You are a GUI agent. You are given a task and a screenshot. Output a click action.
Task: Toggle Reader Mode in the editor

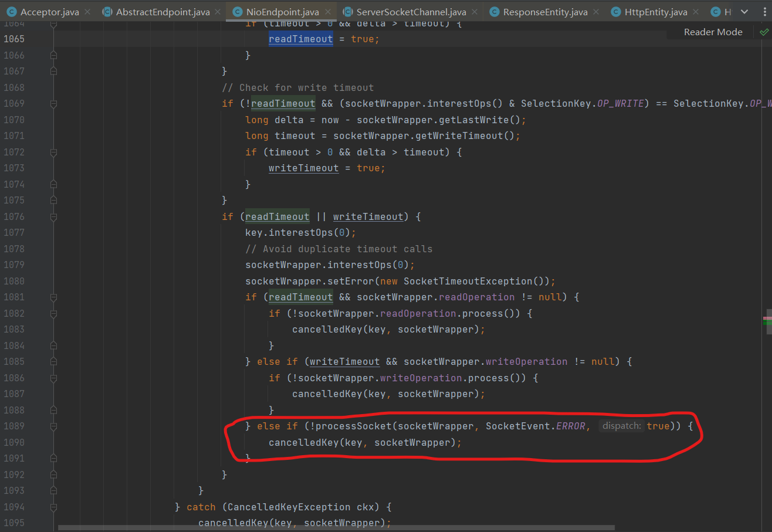point(713,32)
